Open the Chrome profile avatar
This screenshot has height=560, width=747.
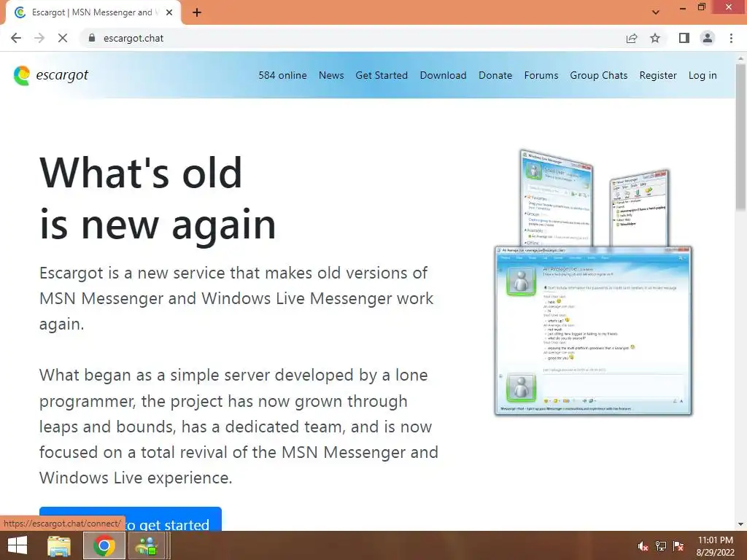(708, 38)
